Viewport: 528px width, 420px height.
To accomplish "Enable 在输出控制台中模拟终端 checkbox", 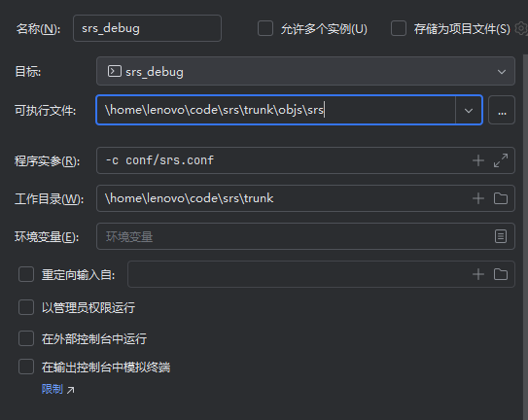I will point(26,367).
